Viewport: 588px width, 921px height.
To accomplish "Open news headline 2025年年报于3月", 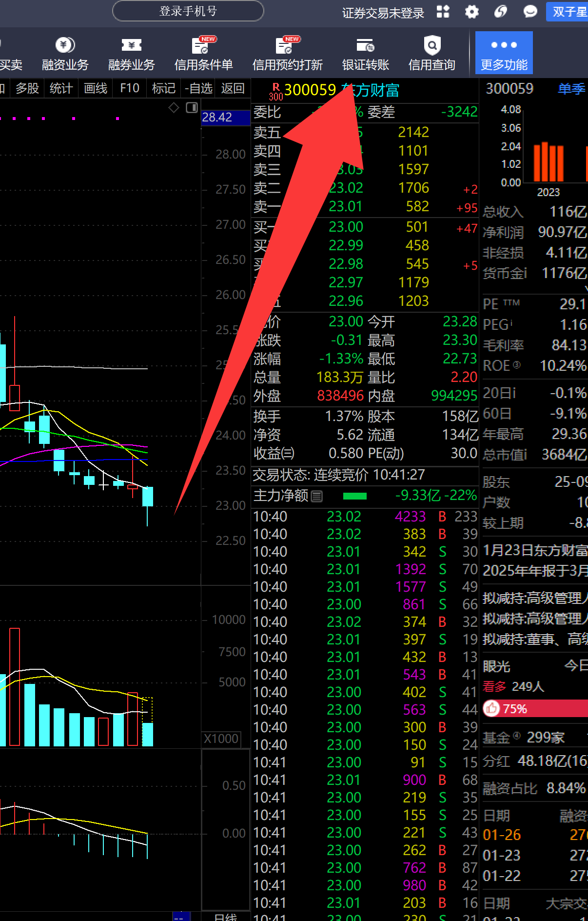I will click(535, 571).
